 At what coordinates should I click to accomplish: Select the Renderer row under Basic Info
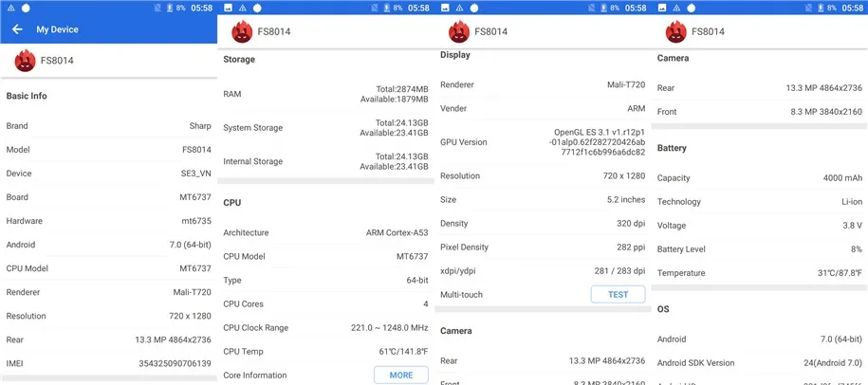point(108,292)
